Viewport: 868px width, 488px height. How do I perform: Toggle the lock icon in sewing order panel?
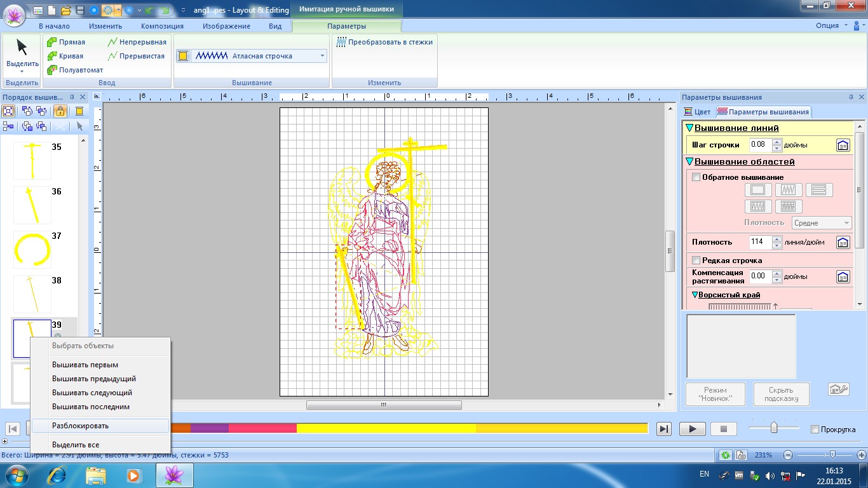60,111
